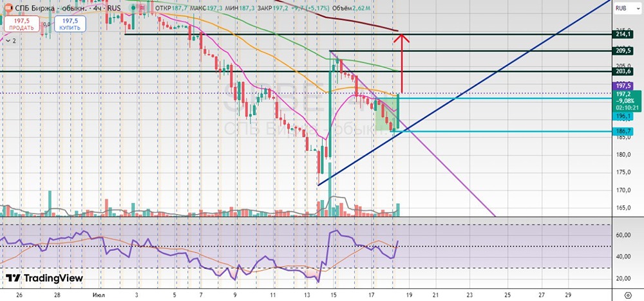644x301 pixels.
Task: Click the cyan 186,7 price label
Action: 623,131
